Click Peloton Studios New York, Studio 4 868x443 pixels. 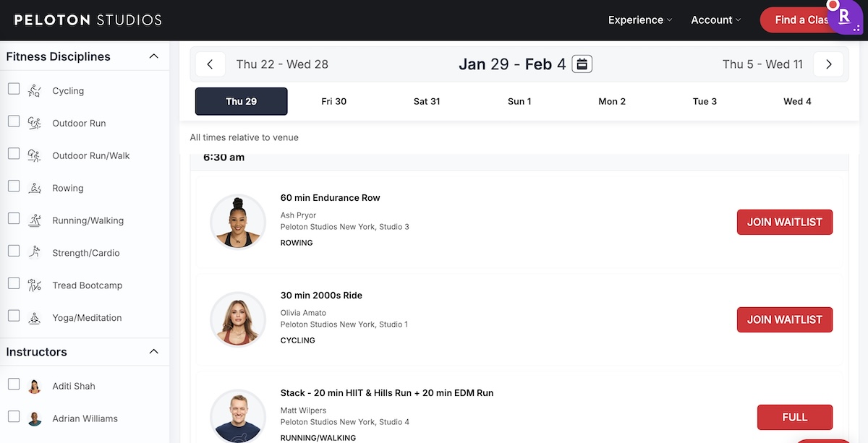click(x=345, y=422)
